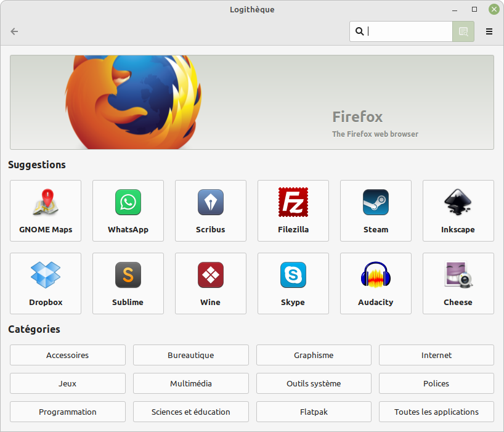Open the Firefox featured banner
Screen dimensions: 504x432
[251, 102]
